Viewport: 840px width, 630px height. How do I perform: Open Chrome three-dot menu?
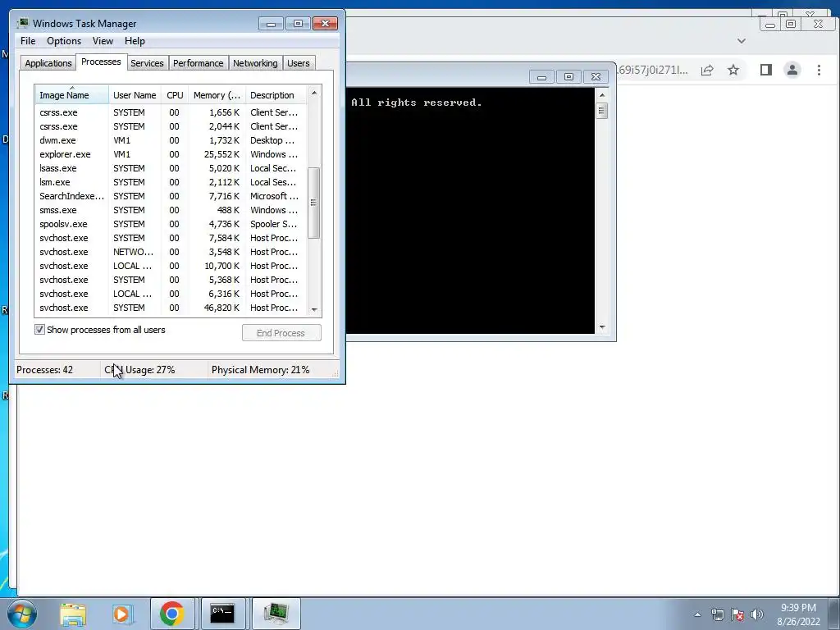[x=819, y=71]
